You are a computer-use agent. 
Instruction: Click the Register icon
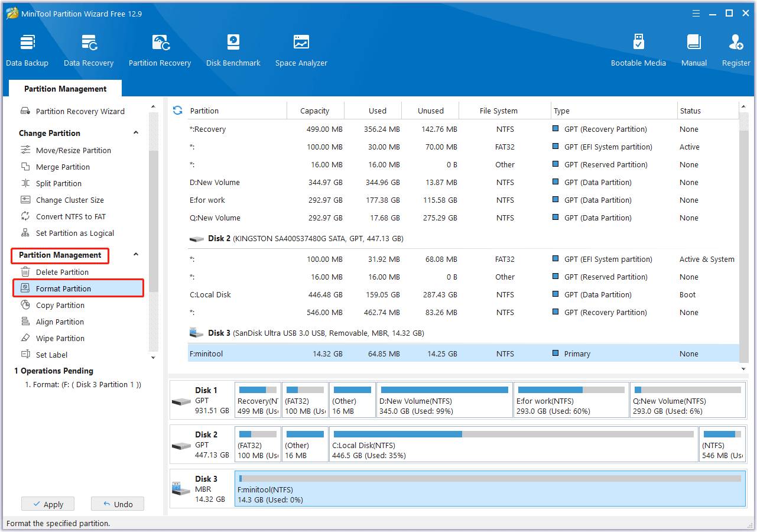click(736, 48)
